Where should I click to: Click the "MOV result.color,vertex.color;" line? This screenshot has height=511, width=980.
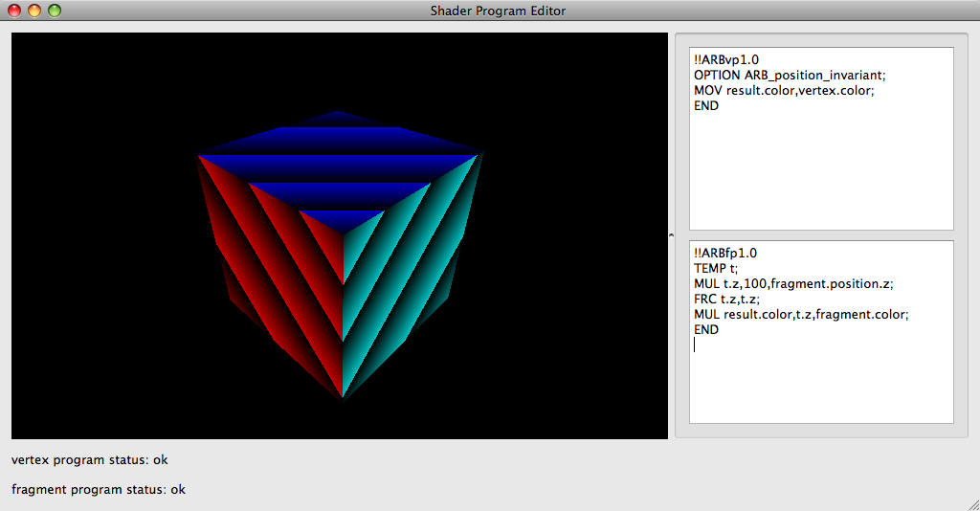(784, 91)
